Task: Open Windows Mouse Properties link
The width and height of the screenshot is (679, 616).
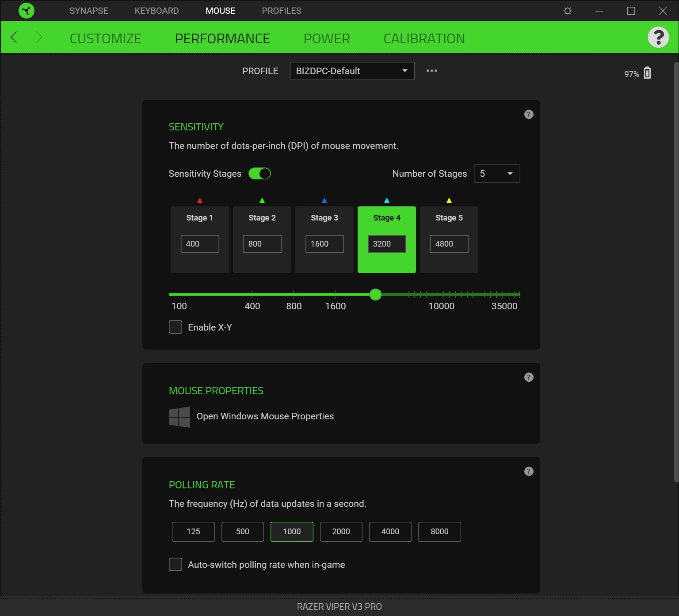Action: coord(265,416)
